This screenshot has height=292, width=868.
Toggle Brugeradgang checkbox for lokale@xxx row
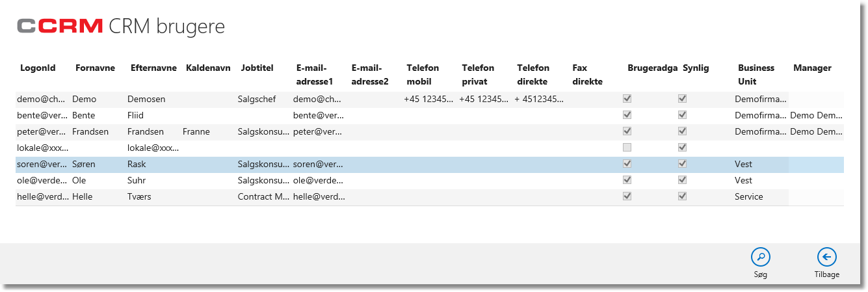pos(627,148)
